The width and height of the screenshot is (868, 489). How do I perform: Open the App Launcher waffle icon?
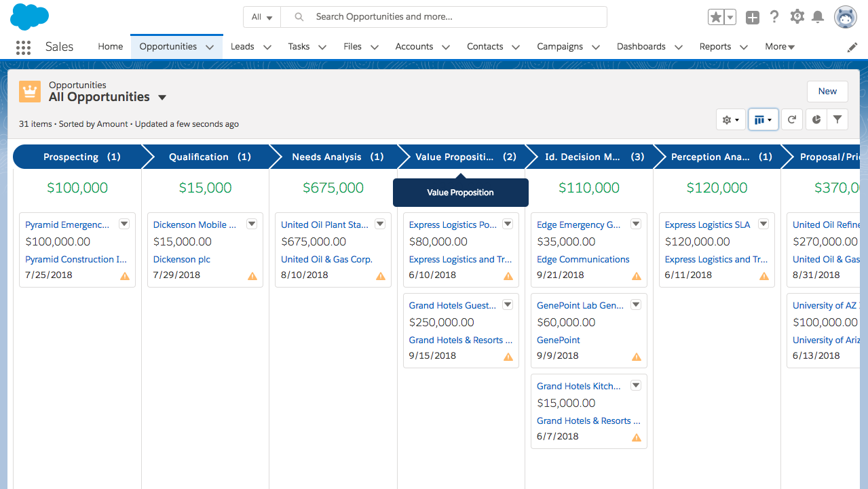tap(24, 47)
